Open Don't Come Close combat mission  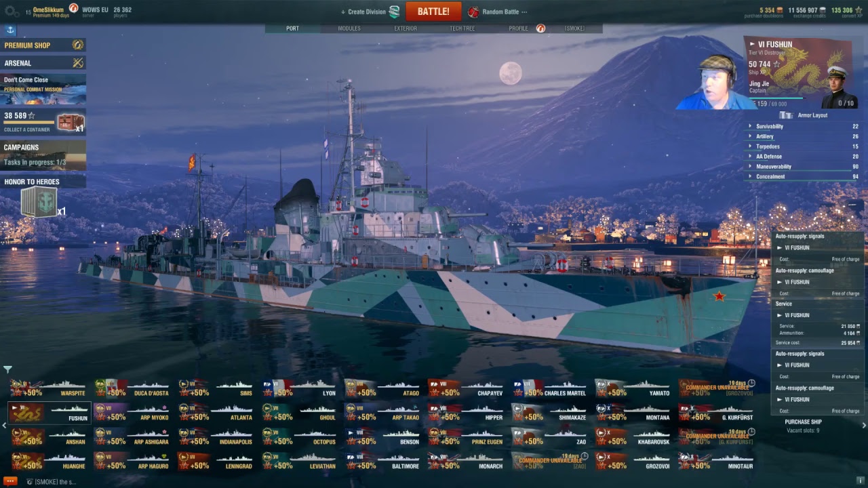pyautogui.click(x=43, y=89)
